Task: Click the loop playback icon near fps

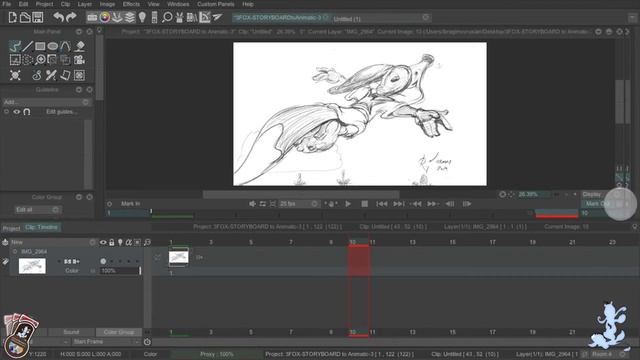Action: [x=262, y=204]
